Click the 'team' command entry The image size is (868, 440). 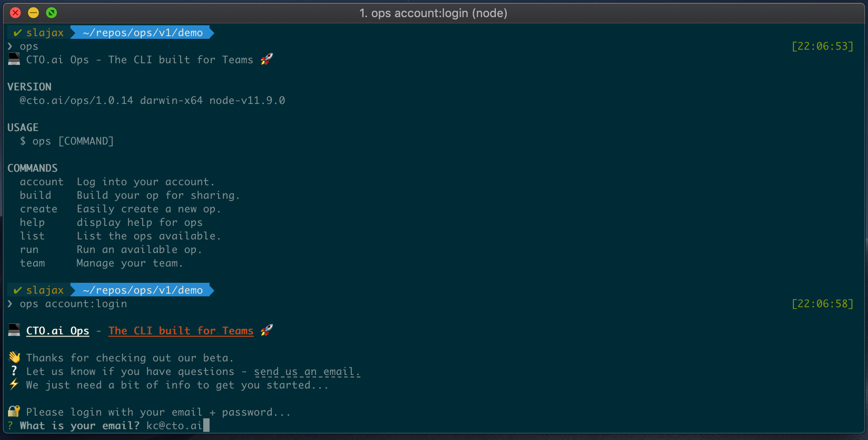coord(33,263)
